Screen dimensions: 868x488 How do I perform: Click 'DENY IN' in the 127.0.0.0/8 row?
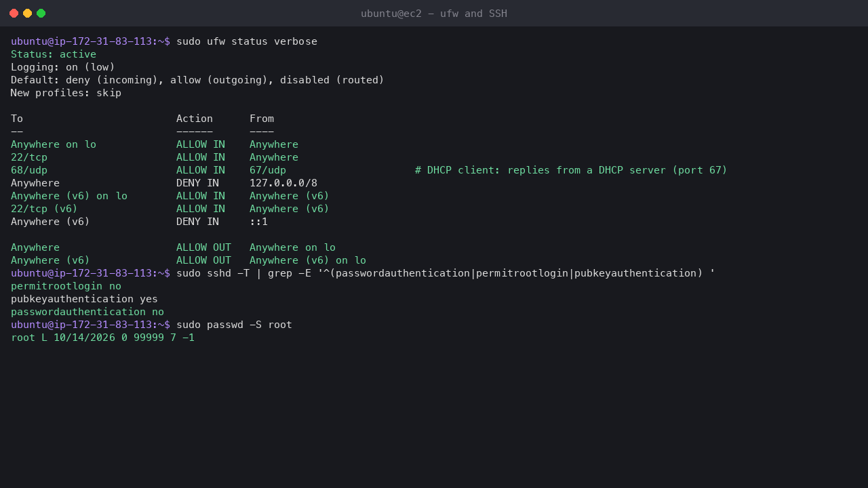(x=197, y=183)
